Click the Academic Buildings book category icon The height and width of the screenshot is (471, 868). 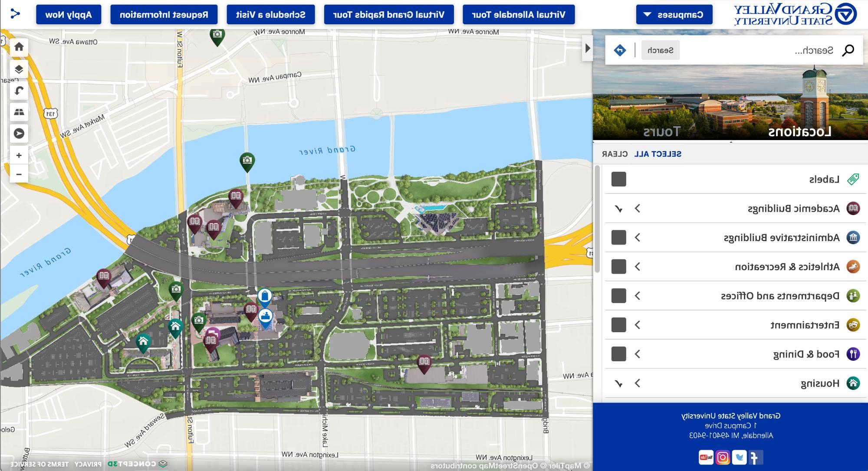(853, 209)
